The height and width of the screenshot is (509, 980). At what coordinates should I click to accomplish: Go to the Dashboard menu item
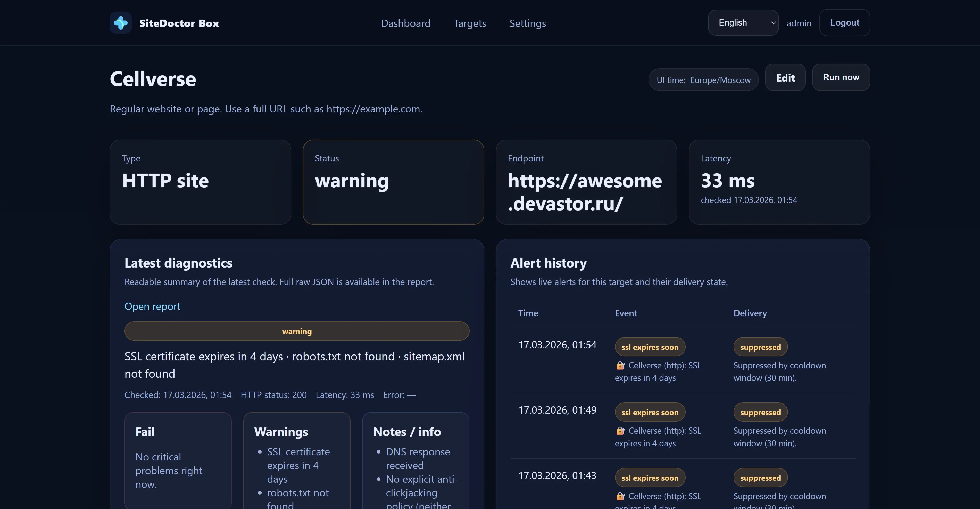pos(405,23)
